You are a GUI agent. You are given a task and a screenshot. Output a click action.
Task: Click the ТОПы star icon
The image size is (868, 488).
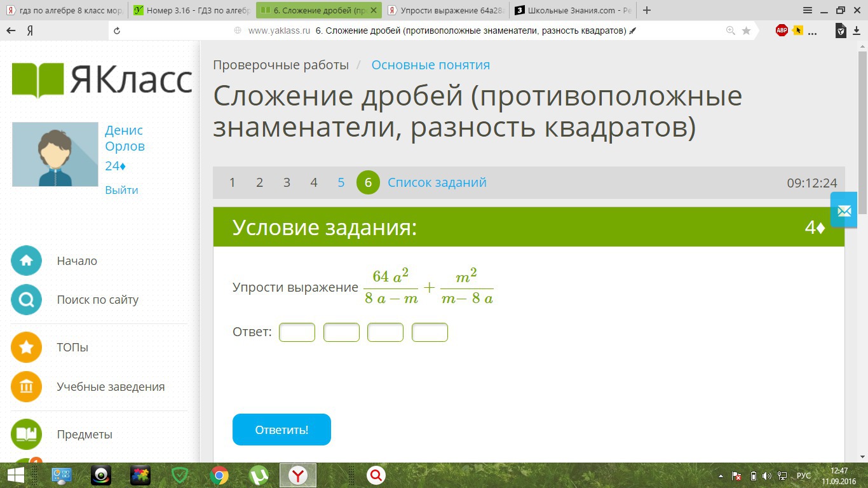tap(26, 348)
